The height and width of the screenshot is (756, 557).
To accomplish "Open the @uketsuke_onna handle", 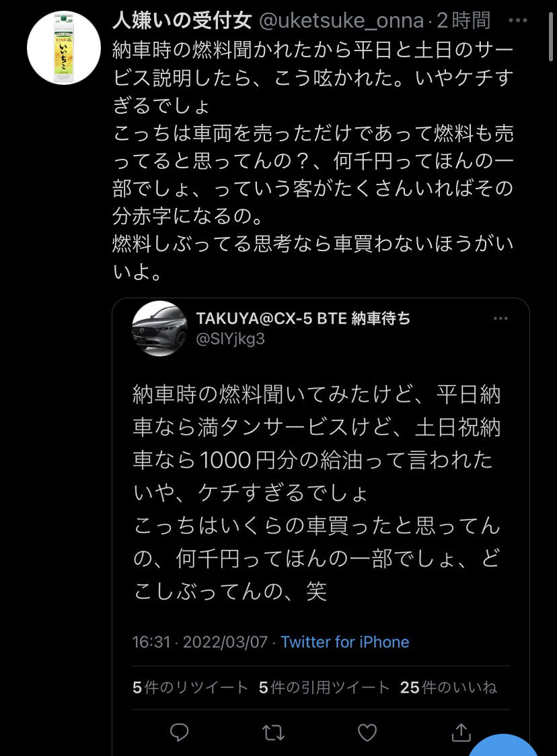I will tap(342, 21).
